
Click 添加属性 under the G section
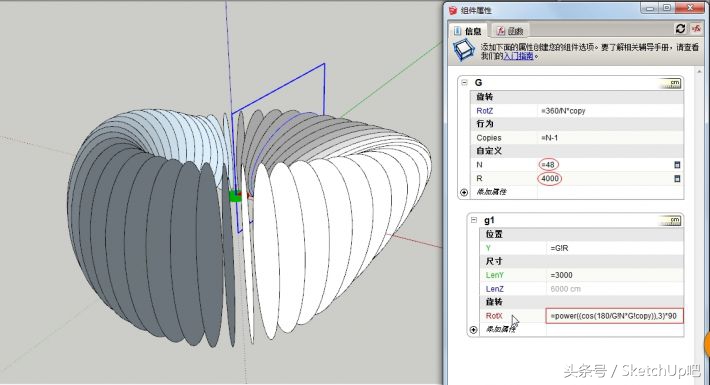(x=491, y=192)
